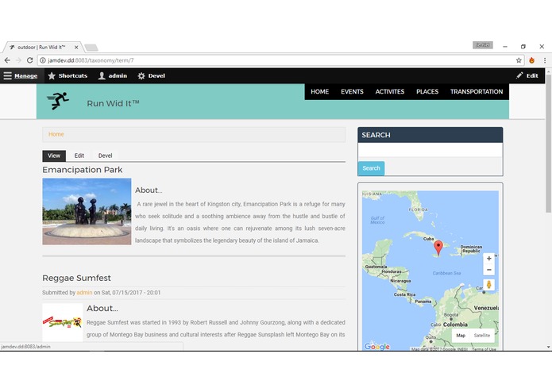Click the page vertical scrollbar

point(549,144)
